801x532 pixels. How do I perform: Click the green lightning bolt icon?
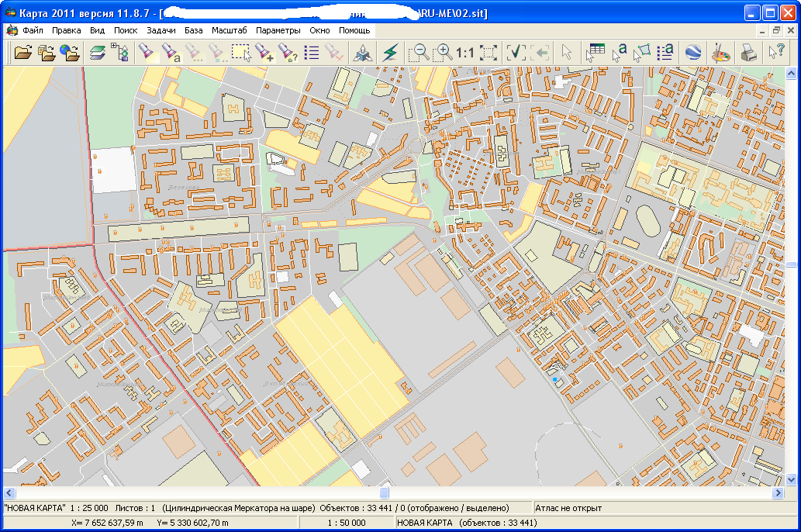point(390,53)
